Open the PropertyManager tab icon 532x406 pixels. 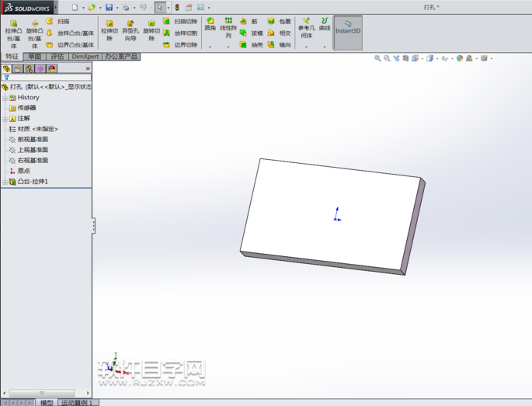point(18,68)
